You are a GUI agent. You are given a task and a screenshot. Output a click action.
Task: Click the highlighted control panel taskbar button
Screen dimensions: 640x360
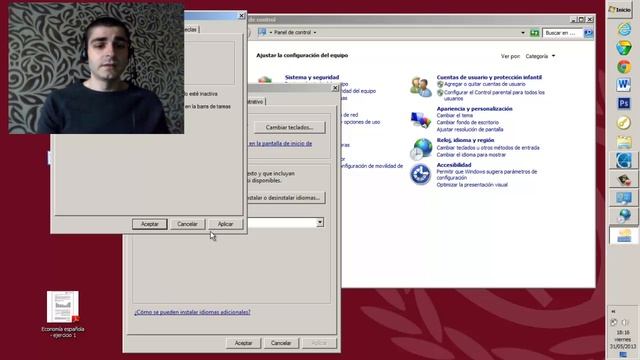pos(624,236)
